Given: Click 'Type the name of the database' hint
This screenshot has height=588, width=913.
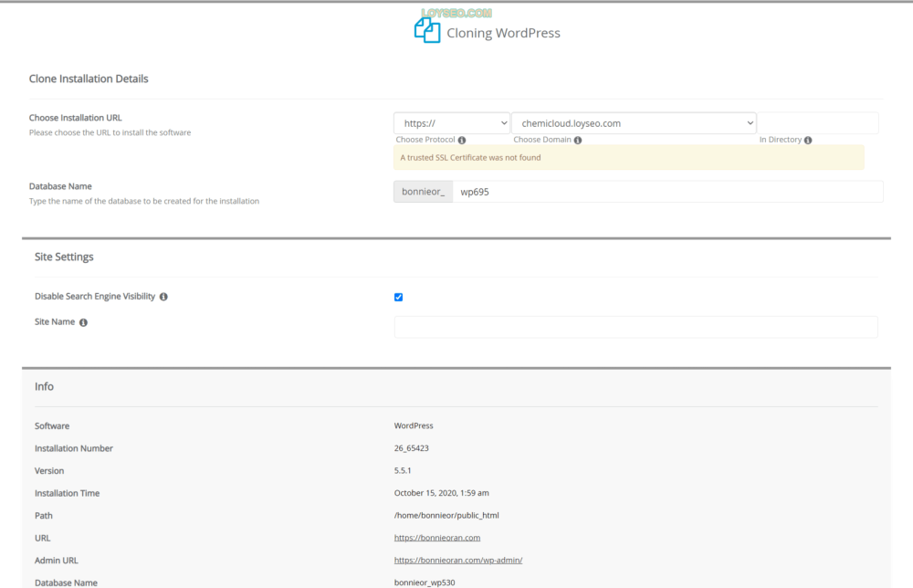Looking at the screenshot, I should [144, 202].
